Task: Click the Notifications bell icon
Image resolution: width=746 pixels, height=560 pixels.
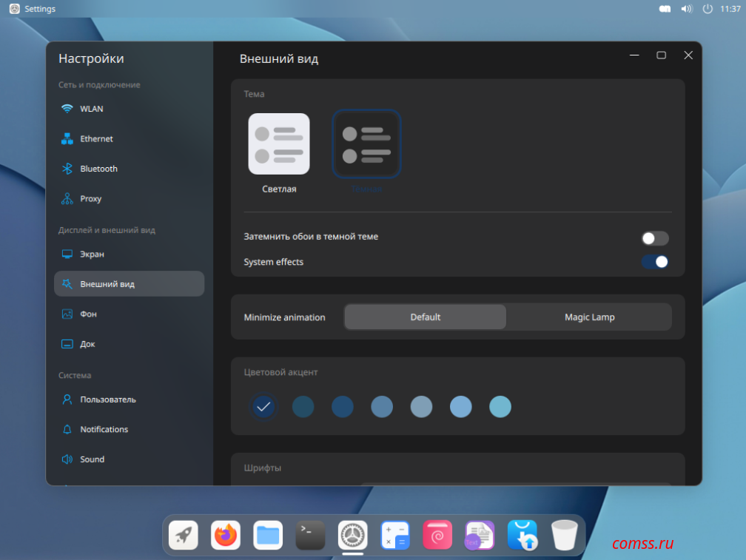Action: coord(67,429)
